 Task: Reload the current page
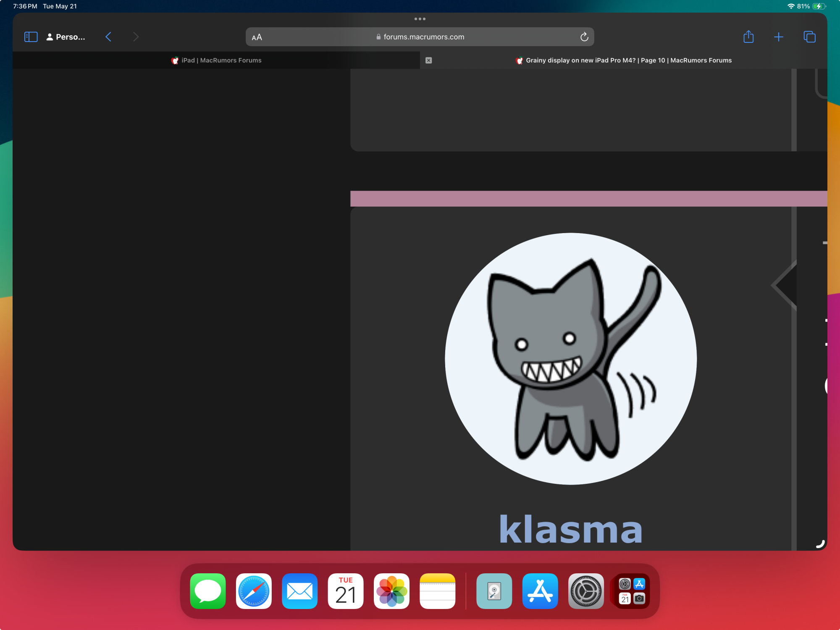coord(584,37)
